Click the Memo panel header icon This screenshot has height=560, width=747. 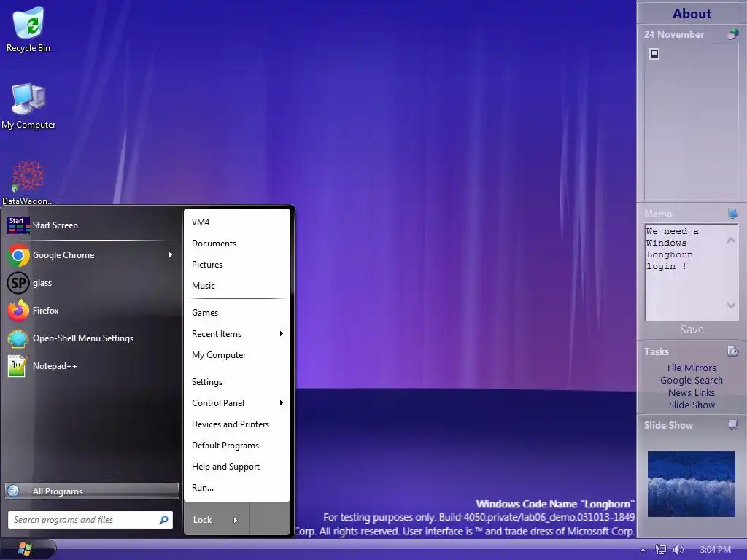[x=732, y=214]
